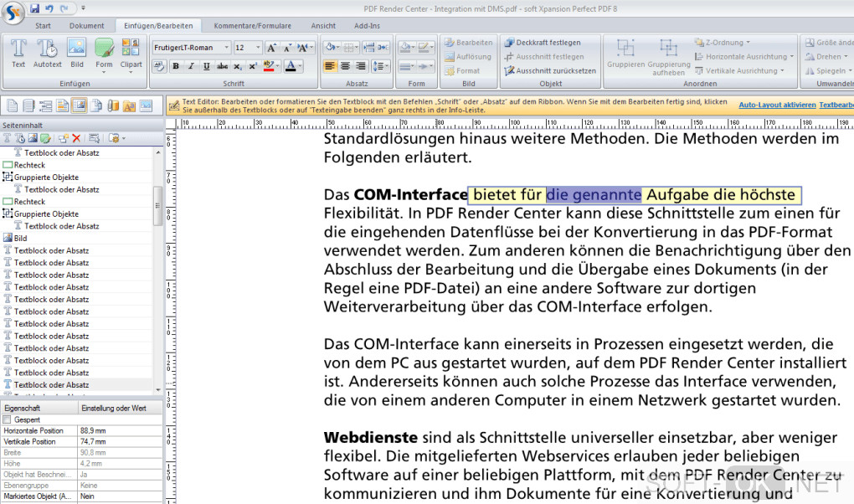
Task: Toggle Italic formatting
Action: tap(191, 66)
